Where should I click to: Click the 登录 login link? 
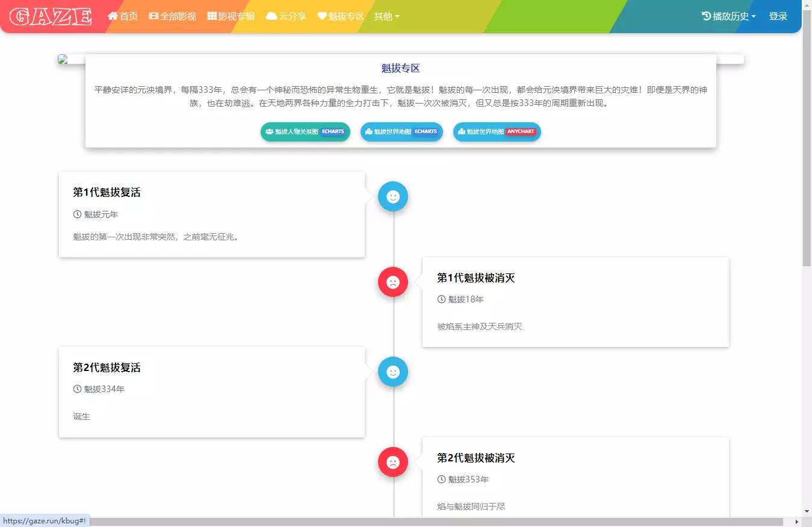(x=778, y=16)
